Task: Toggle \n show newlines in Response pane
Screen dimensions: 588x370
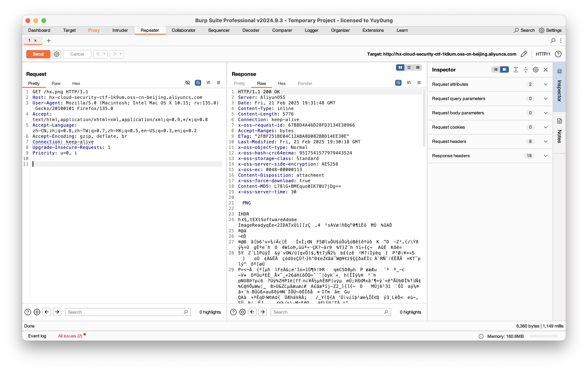Action: point(408,83)
